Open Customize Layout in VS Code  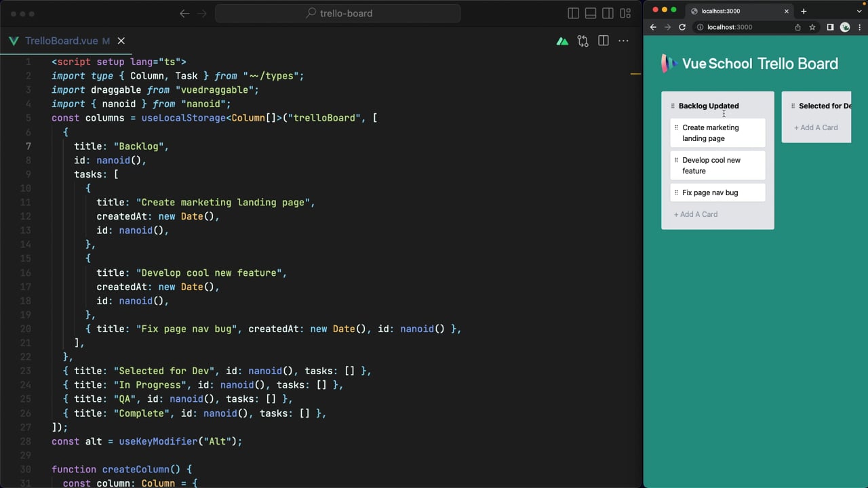coord(625,13)
